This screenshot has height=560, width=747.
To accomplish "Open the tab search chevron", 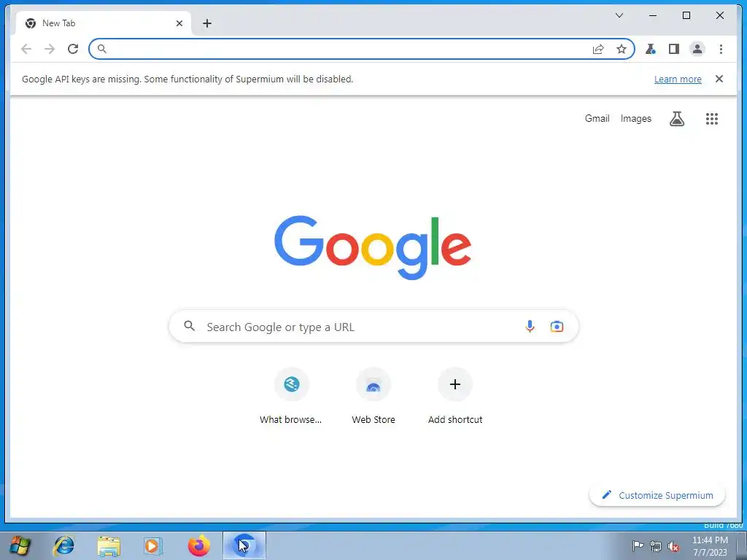I will pos(619,15).
